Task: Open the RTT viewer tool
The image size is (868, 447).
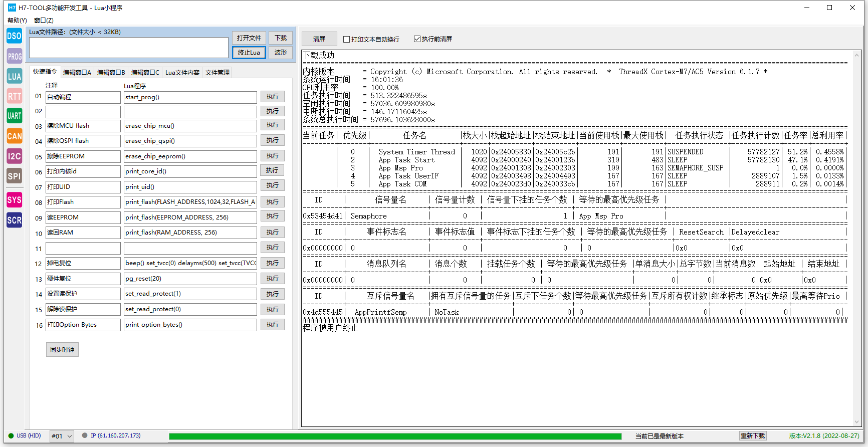Action: point(15,96)
